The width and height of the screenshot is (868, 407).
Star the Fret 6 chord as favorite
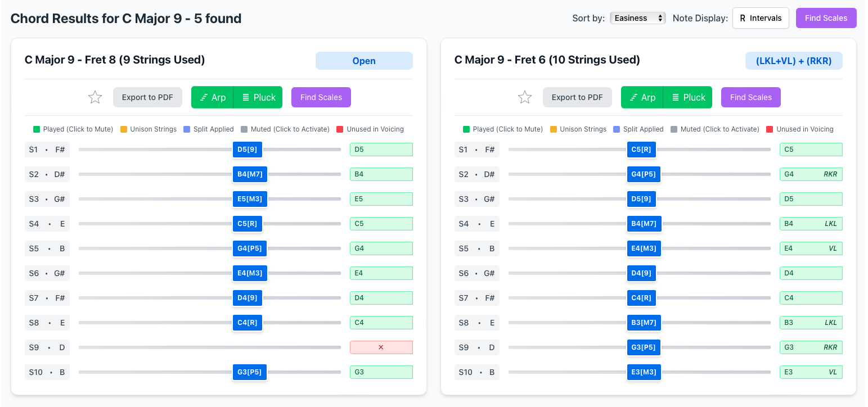[x=525, y=97]
